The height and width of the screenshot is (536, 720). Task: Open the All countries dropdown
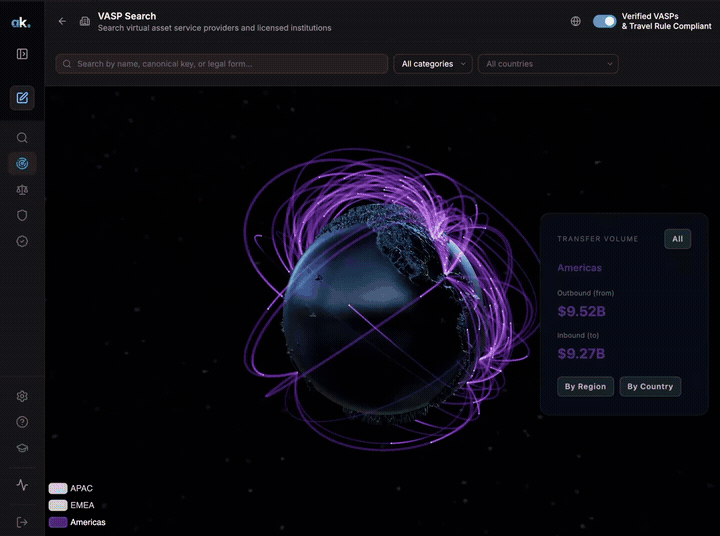point(548,64)
